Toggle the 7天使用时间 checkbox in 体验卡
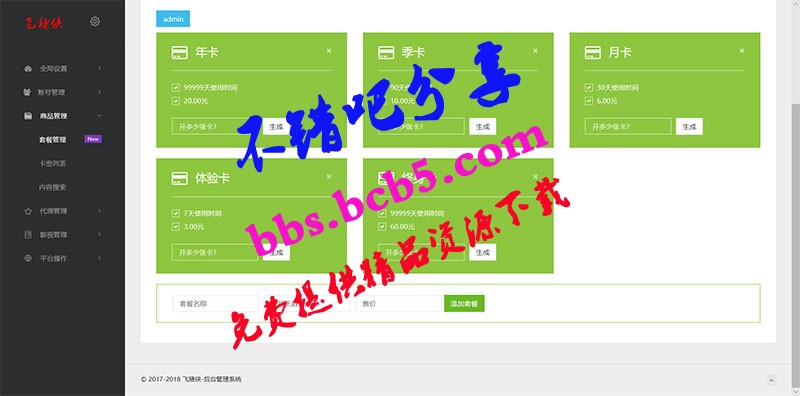Screen dimensions: 800x396 (x=176, y=213)
